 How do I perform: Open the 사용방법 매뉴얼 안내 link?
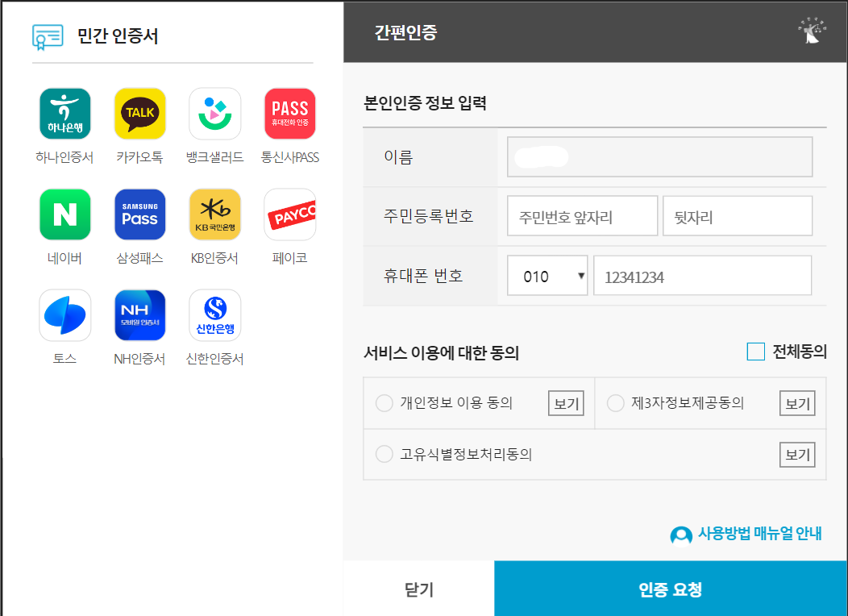tap(760, 534)
